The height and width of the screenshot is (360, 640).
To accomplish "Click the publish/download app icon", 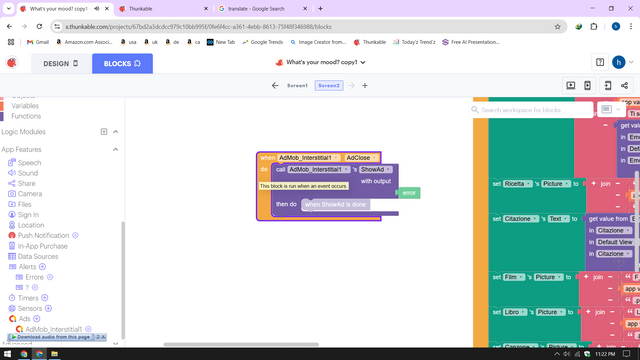I will click(x=607, y=85).
